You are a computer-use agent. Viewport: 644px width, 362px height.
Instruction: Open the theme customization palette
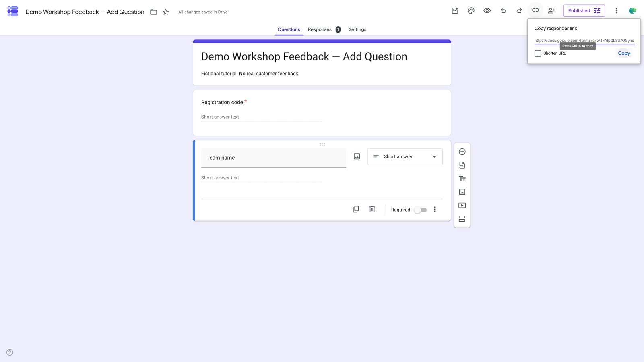(471, 11)
